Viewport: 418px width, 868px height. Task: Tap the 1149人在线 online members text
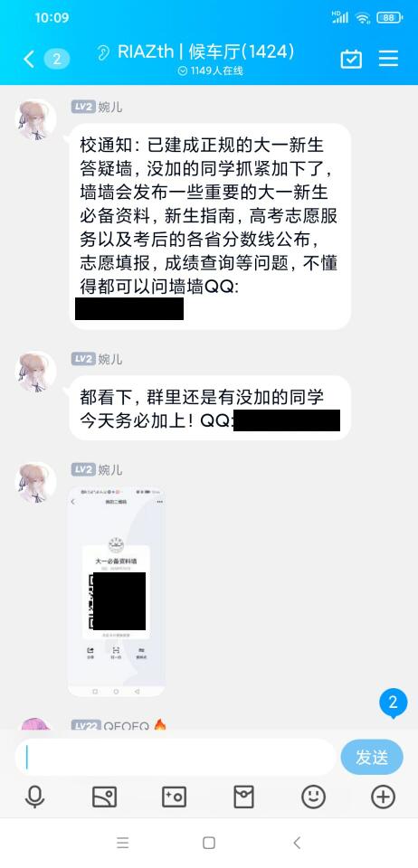pyautogui.click(x=211, y=71)
